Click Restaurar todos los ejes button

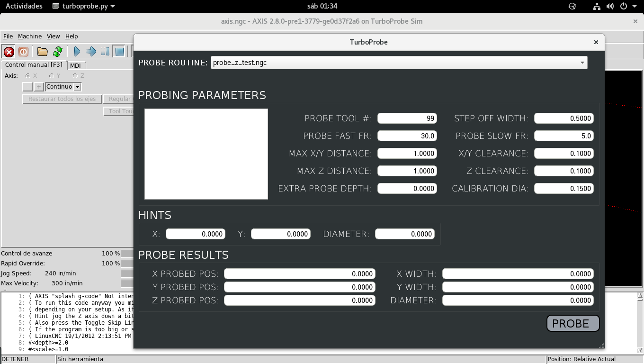pyautogui.click(x=62, y=99)
